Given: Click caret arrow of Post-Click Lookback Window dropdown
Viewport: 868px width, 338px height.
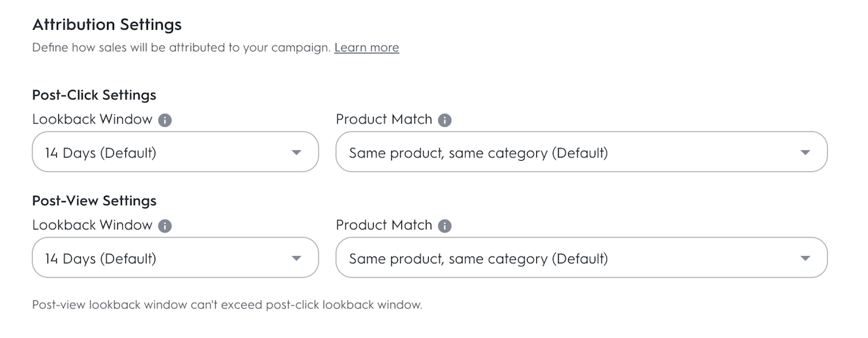Looking at the screenshot, I should 296,153.
